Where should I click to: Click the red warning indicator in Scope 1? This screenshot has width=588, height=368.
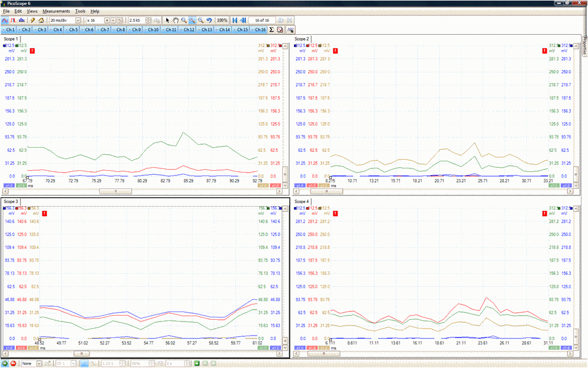click(32, 51)
